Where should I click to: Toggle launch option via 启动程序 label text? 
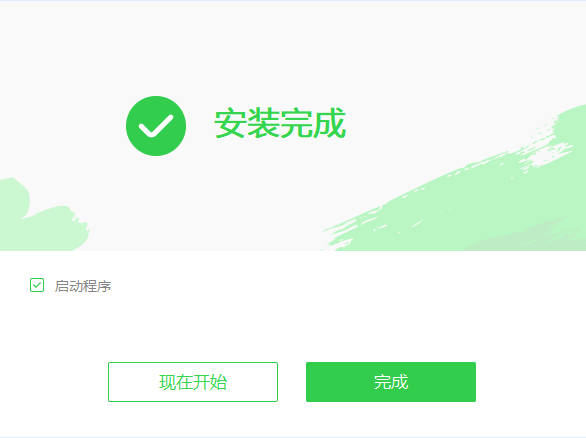tap(83, 286)
